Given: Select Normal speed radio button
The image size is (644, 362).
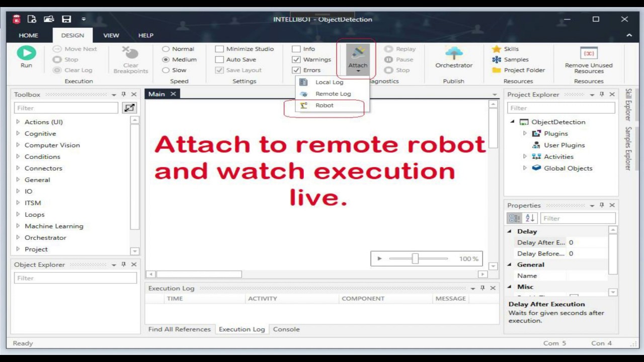Looking at the screenshot, I should tap(166, 49).
